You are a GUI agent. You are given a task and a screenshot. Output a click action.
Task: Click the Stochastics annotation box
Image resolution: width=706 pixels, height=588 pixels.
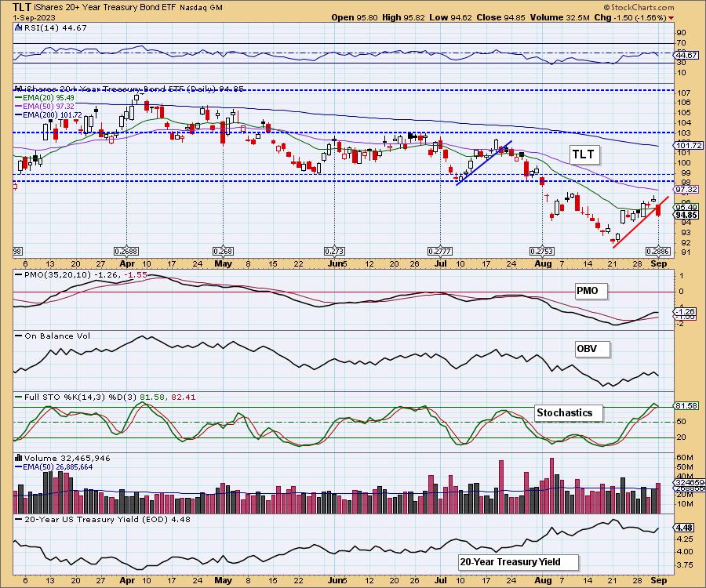[x=569, y=413]
